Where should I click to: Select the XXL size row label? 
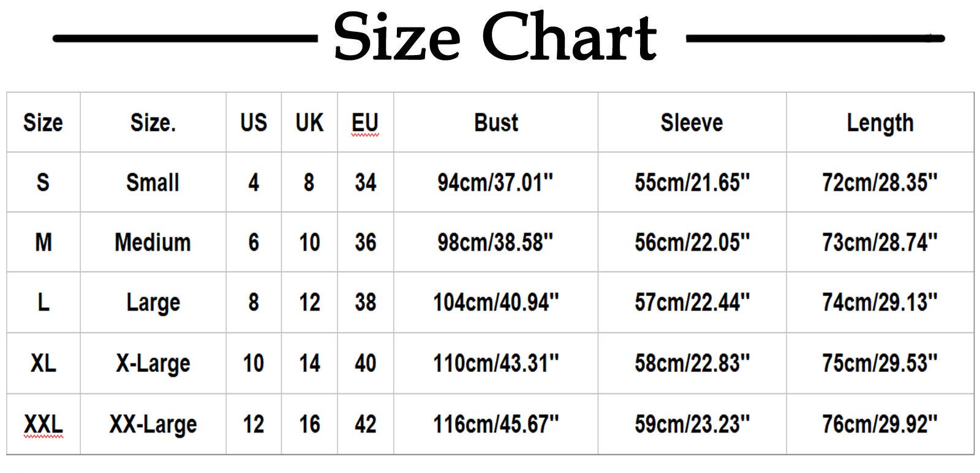coord(43,424)
